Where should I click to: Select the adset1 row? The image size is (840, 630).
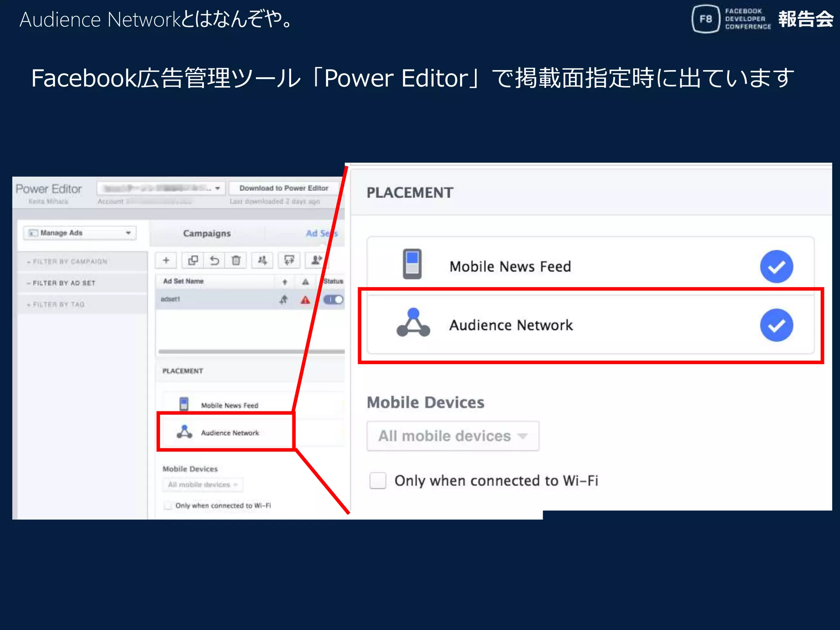tap(250, 299)
